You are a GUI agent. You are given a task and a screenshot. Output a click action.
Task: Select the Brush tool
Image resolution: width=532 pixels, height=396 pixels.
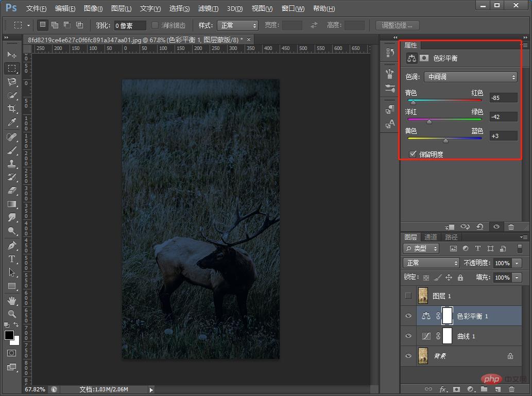(12, 150)
